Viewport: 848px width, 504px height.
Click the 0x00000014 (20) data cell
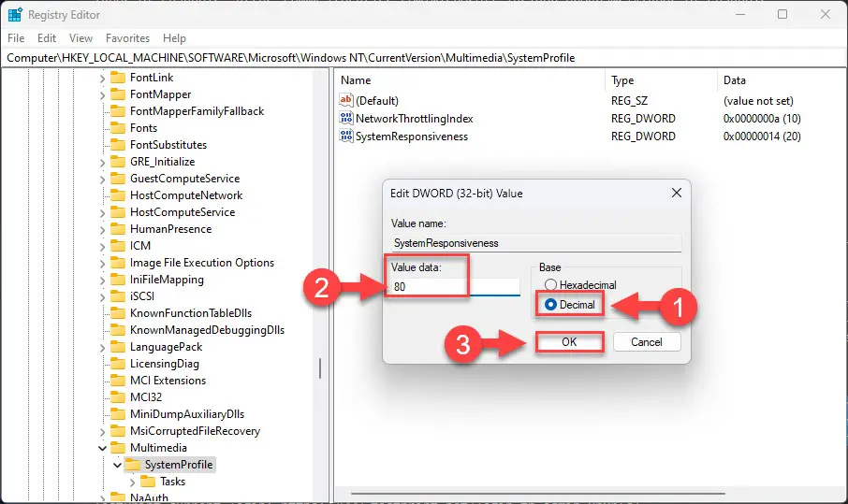click(x=762, y=137)
